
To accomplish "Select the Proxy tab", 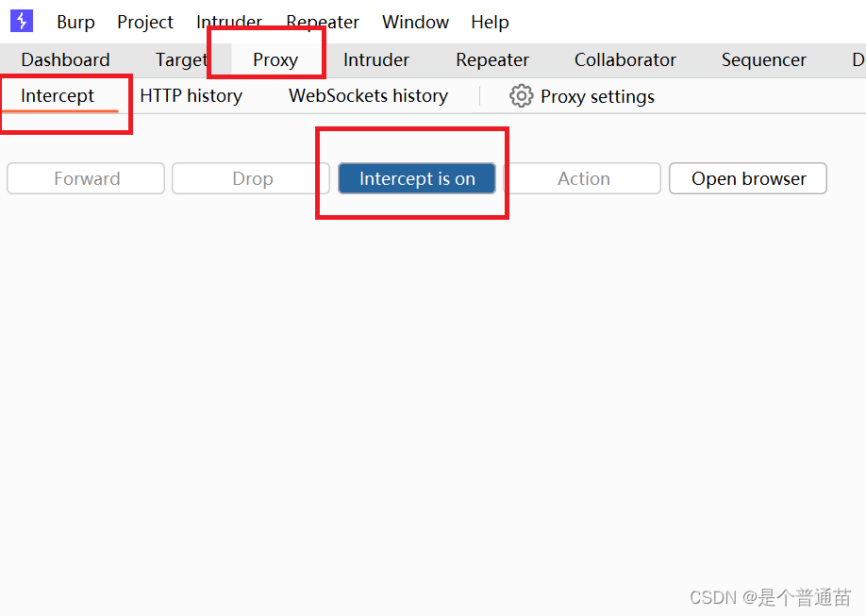I will coord(275,59).
